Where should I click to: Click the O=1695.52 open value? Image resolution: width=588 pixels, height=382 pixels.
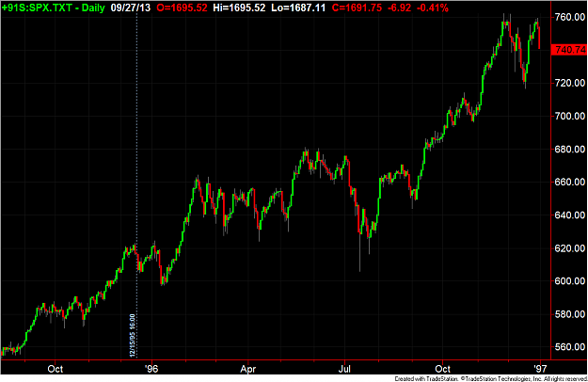[x=182, y=8]
